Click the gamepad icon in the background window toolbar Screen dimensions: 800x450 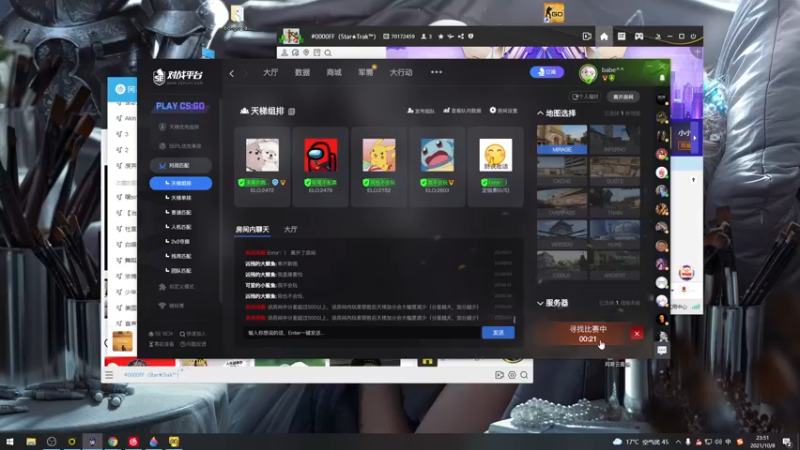pyautogui.click(x=639, y=36)
